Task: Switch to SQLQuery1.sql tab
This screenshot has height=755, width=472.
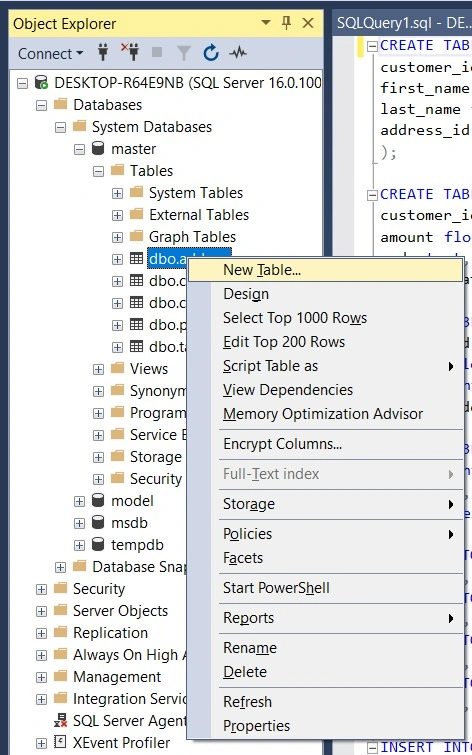Action: pos(403,23)
